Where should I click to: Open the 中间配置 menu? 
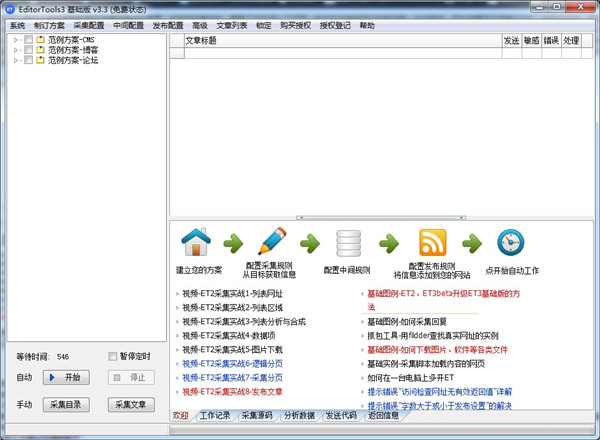pos(129,26)
